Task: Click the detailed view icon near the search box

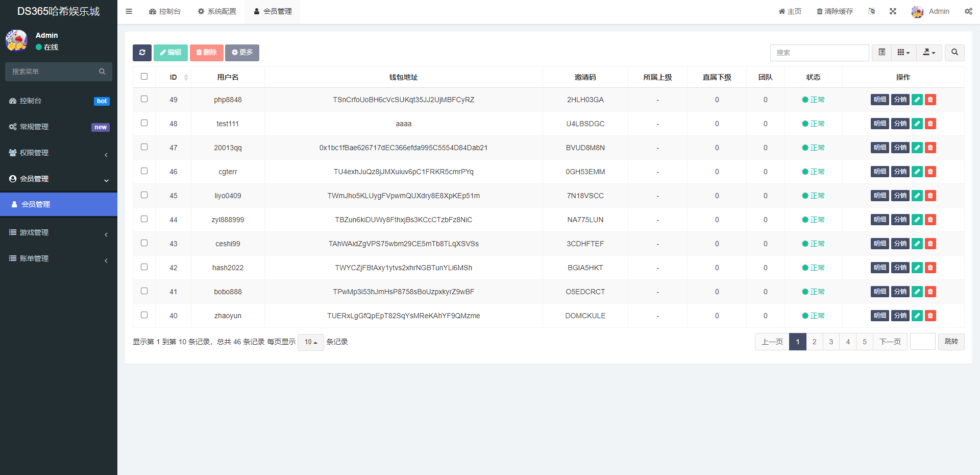Action: point(881,53)
